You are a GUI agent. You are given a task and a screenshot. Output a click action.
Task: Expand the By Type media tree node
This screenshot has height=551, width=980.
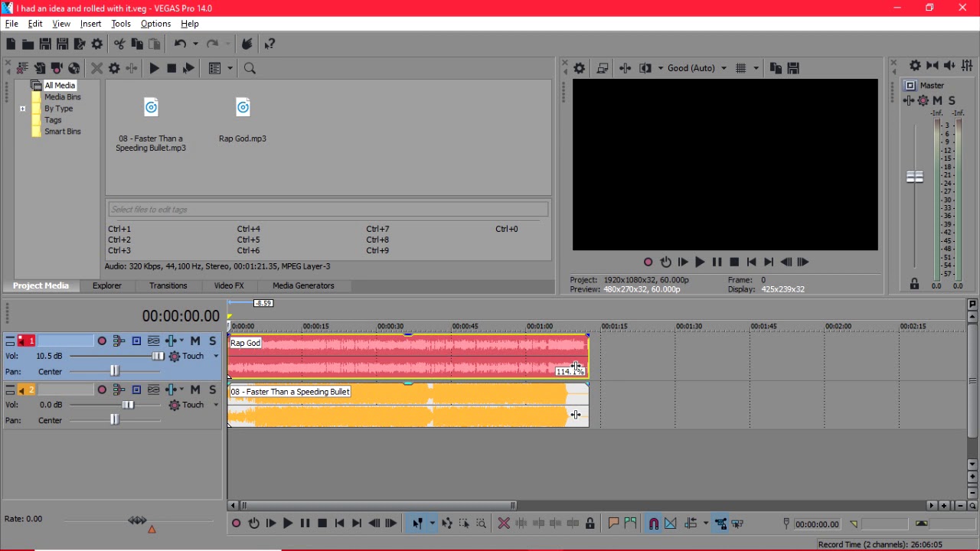(23, 109)
